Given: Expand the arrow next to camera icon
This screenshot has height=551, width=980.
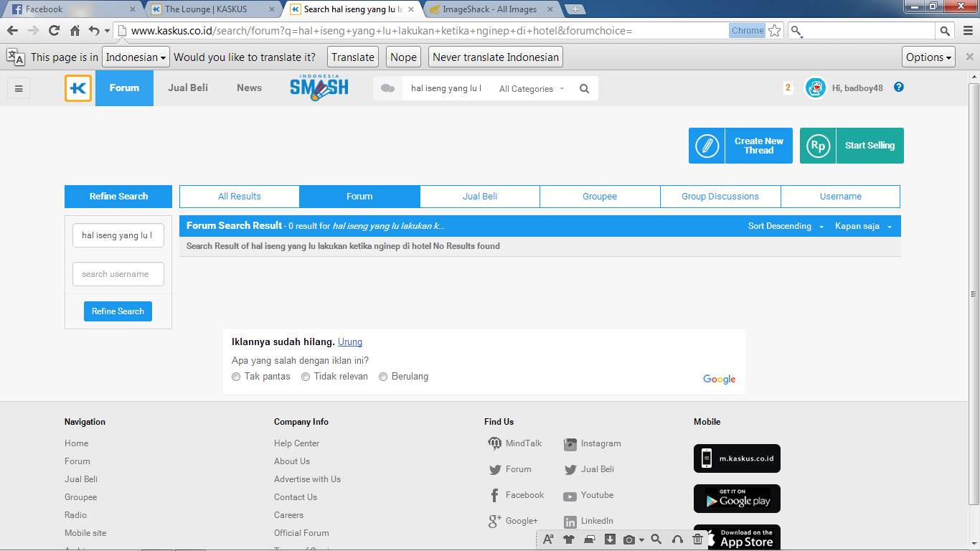Looking at the screenshot, I should click(641, 540).
